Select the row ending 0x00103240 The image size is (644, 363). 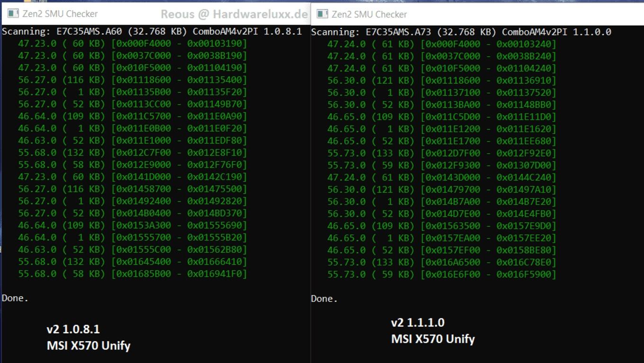pyautogui.click(x=442, y=44)
